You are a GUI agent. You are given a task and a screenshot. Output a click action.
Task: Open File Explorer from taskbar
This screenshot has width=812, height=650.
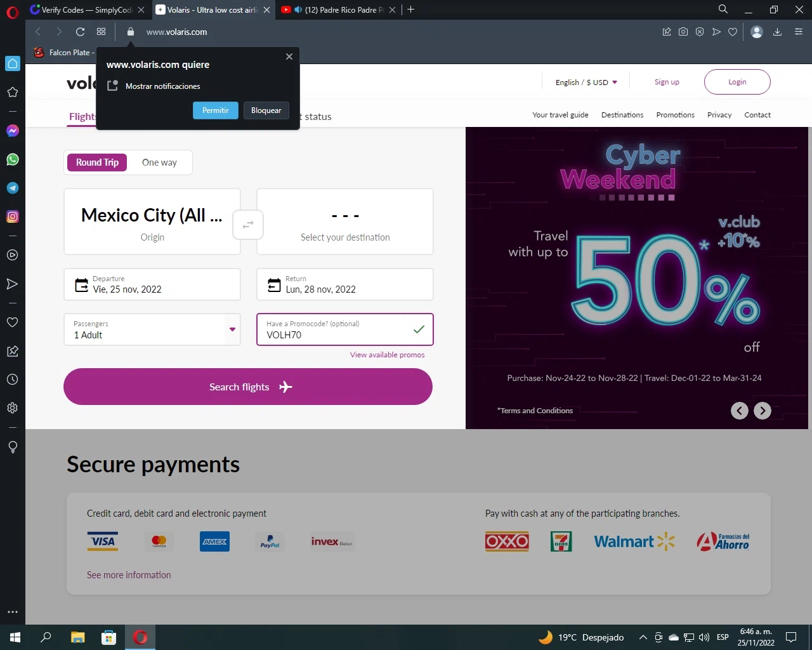pos(77,637)
